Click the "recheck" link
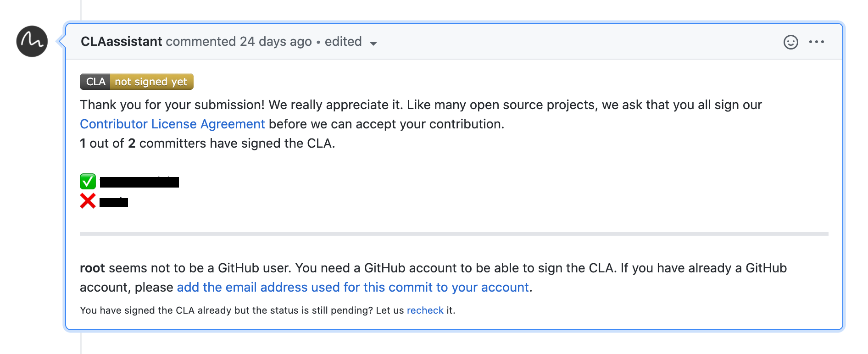 [x=425, y=310]
